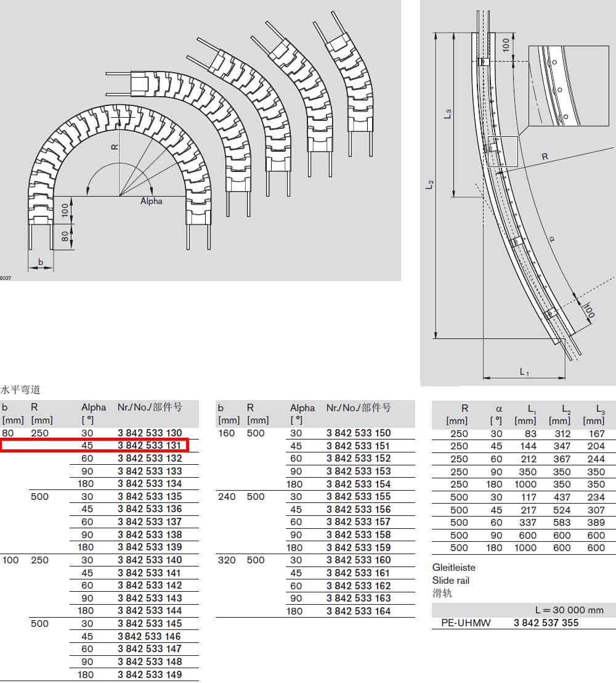Click part number 3 842 533 134
This screenshot has width=616, height=683.
[x=150, y=483]
